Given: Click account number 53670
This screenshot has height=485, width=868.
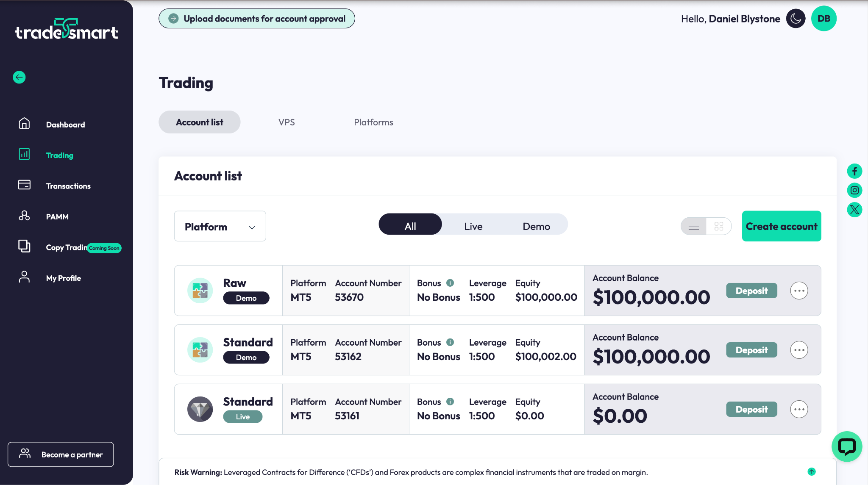Looking at the screenshot, I should [349, 297].
